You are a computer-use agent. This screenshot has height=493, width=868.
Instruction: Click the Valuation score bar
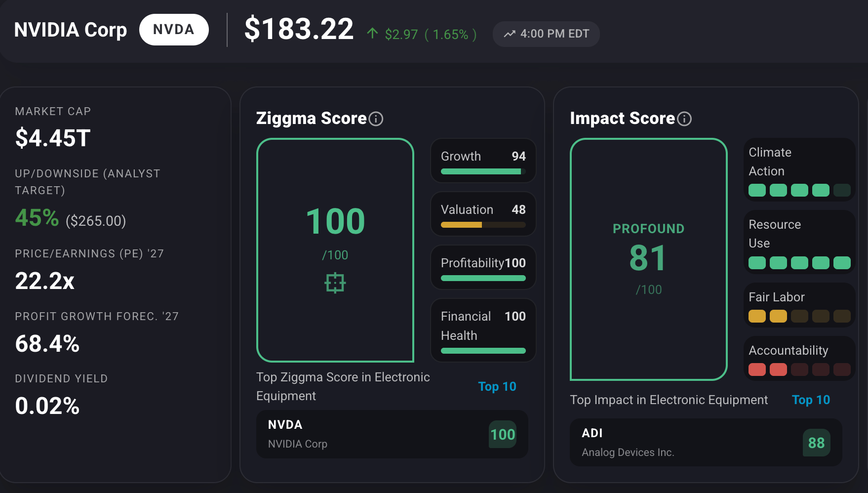[483, 225]
